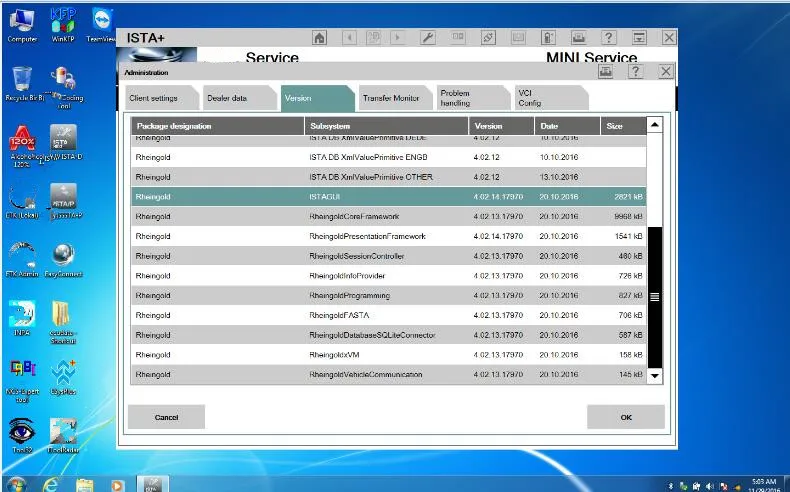Click the battery status icon in toolbar
This screenshot has width=790, height=492.
(548, 38)
